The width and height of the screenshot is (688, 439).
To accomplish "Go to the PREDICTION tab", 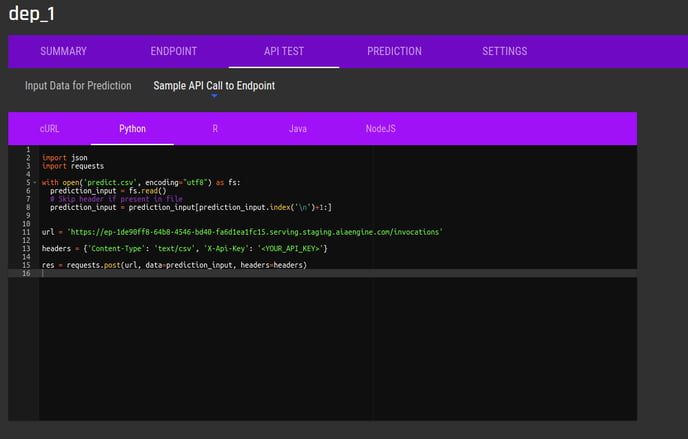I will pyautogui.click(x=394, y=51).
